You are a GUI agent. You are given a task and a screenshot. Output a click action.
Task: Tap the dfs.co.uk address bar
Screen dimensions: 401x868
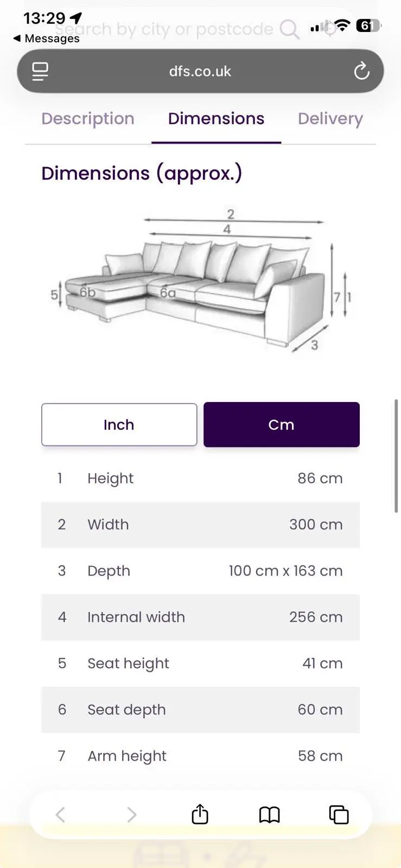pyautogui.click(x=200, y=71)
